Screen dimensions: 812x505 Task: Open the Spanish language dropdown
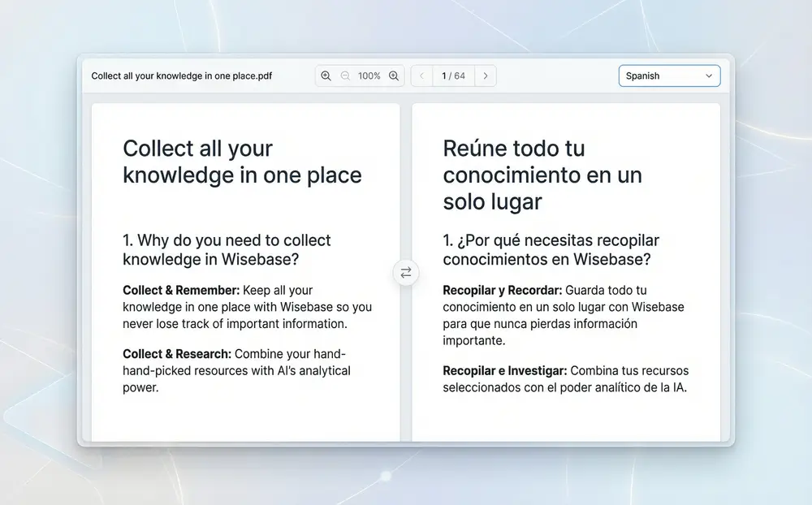pos(669,76)
